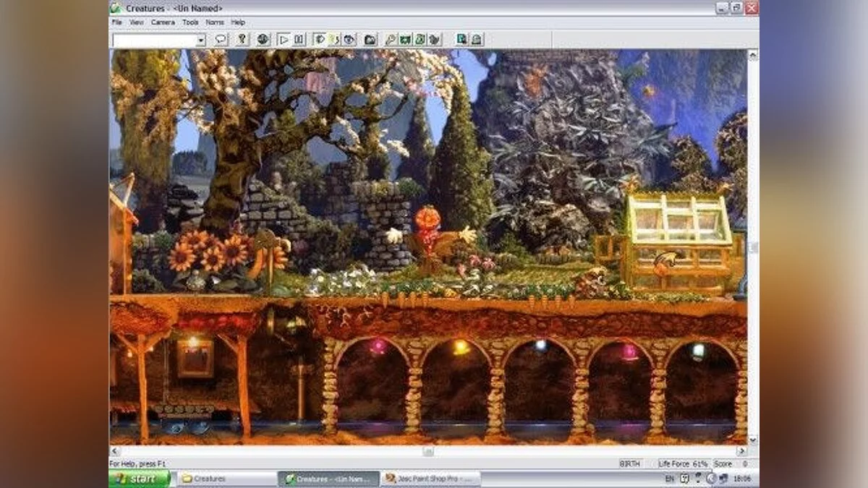The image size is (868, 488).
Task: Click the speech bubble icon in toolbar
Action: 221,40
